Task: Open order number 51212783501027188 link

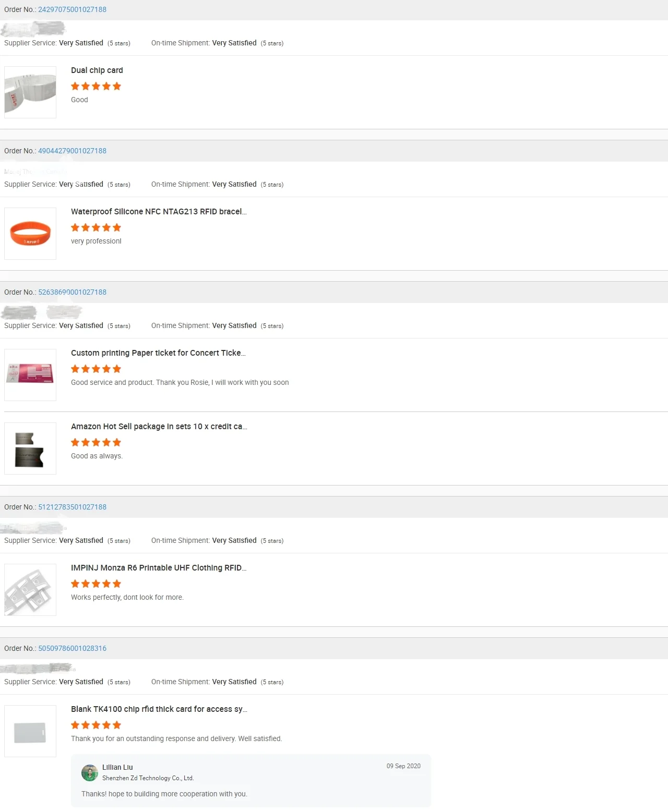Action: (x=72, y=507)
